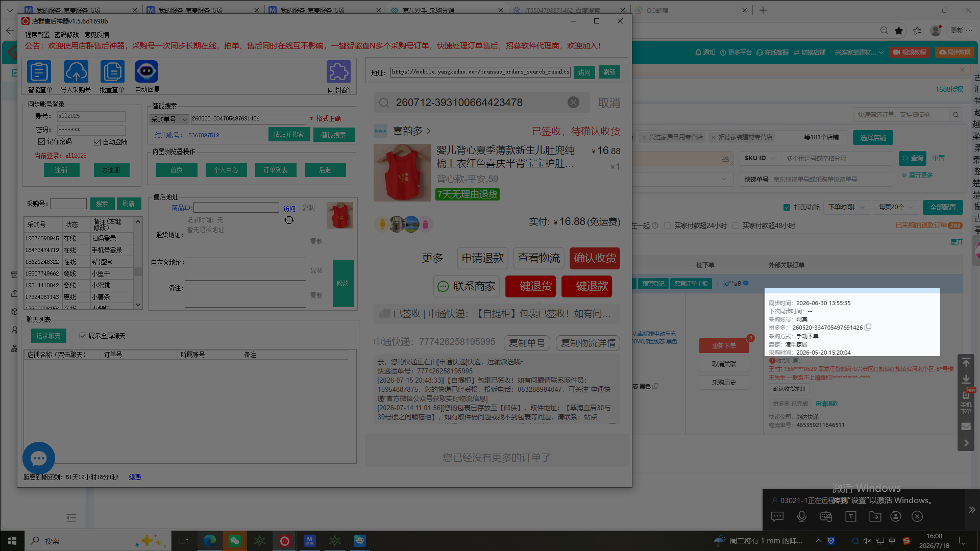Viewport: 980px width, 551px height.
Task: Click the 订单列表 built-in browser button
Action: point(276,170)
